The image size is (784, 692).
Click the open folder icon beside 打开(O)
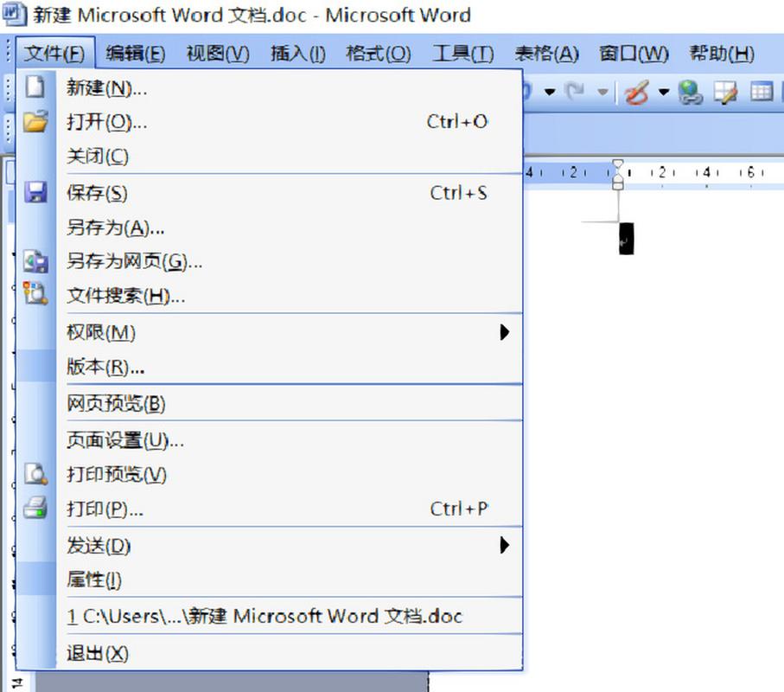pyautogui.click(x=35, y=122)
